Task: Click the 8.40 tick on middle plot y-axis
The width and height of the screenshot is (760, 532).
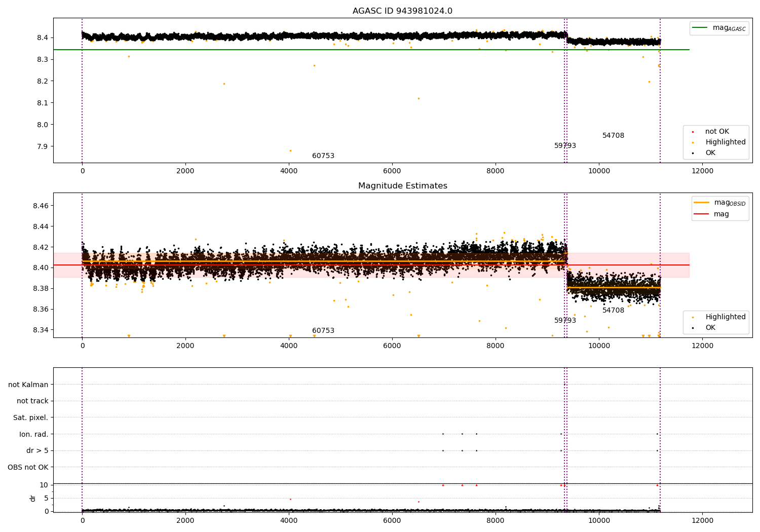Action: [x=40, y=268]
